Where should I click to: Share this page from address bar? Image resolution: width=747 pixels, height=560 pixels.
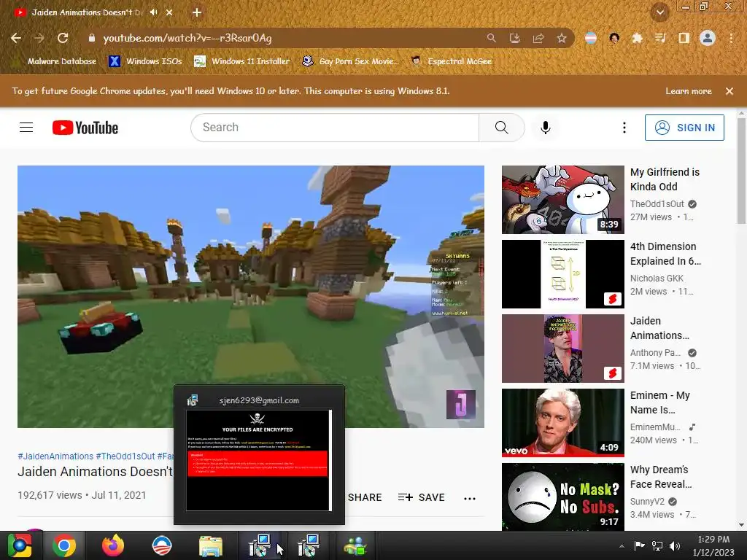click(538, 38)
